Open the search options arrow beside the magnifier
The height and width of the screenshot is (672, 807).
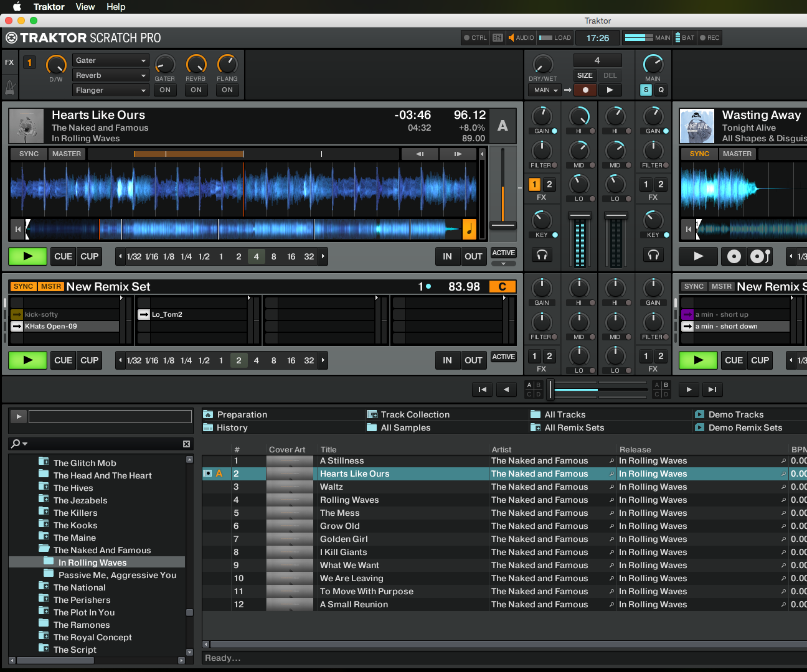pyautogui.click(x=25, y=444)
